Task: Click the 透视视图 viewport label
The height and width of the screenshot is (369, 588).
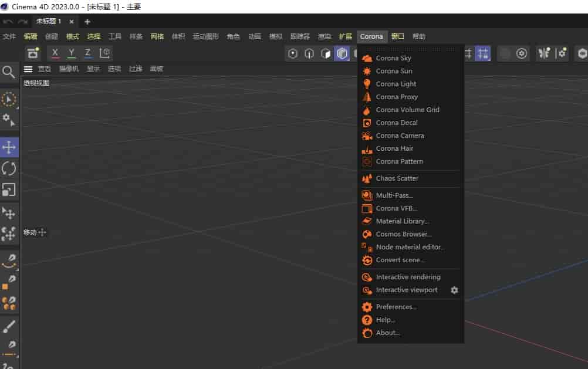Action: coord(37,83)
